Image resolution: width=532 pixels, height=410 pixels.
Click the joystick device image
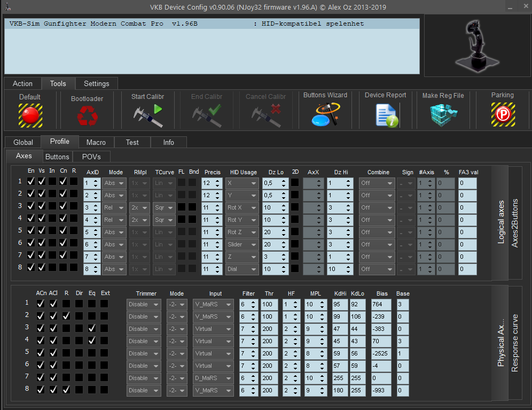point(478,46)
